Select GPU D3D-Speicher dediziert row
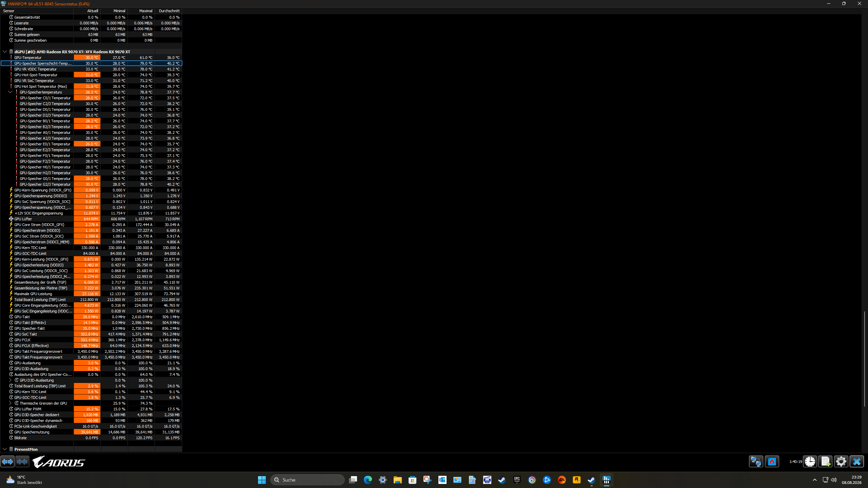868x488 pixels. click(91, 415)
